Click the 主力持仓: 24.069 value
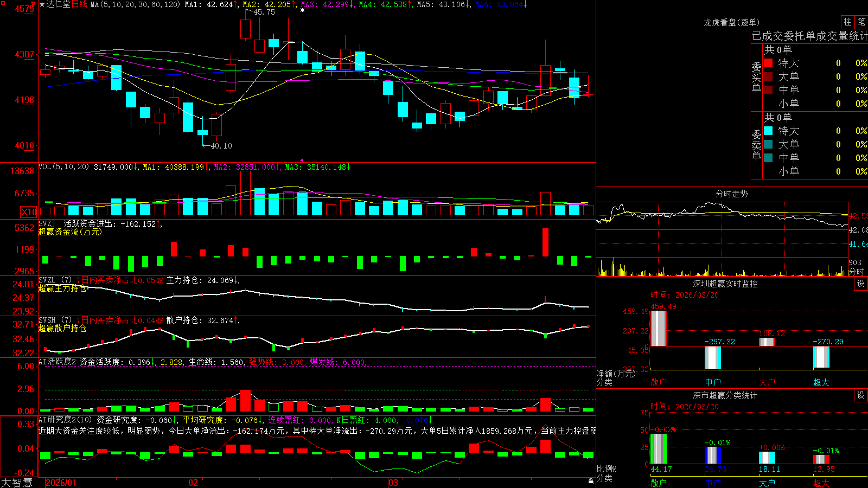 [200, 280]
